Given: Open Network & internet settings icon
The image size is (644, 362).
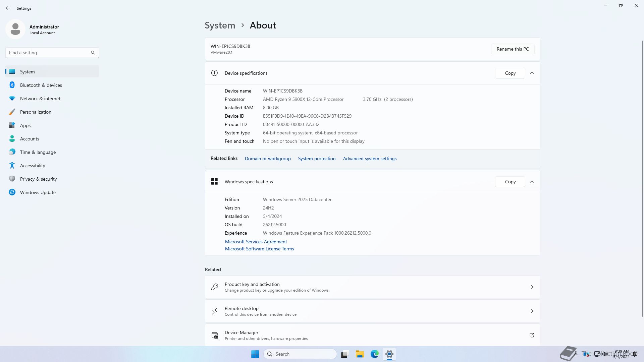Looking at the screenshot, I should click(x=12, y=99).
